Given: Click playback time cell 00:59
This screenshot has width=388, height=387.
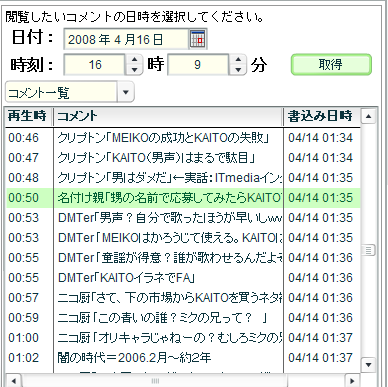Looking at the screenshot, I should [24, 318].
